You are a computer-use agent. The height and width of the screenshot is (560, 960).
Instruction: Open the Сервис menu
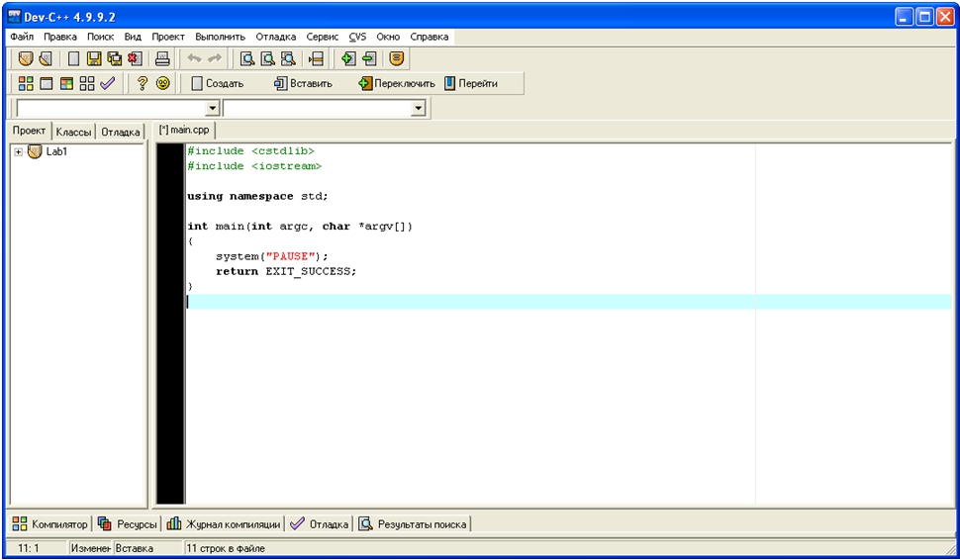pyautogui.click(x=323, y=37)
